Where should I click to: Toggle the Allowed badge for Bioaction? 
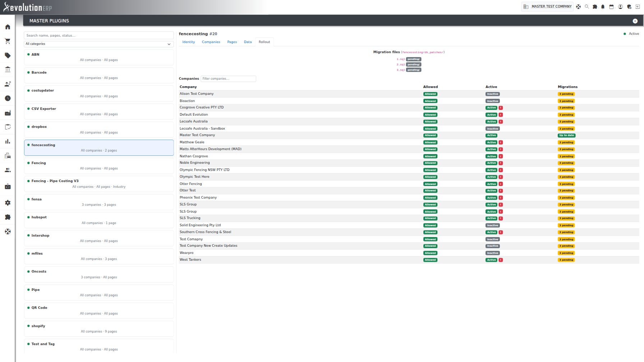(430, 101)
